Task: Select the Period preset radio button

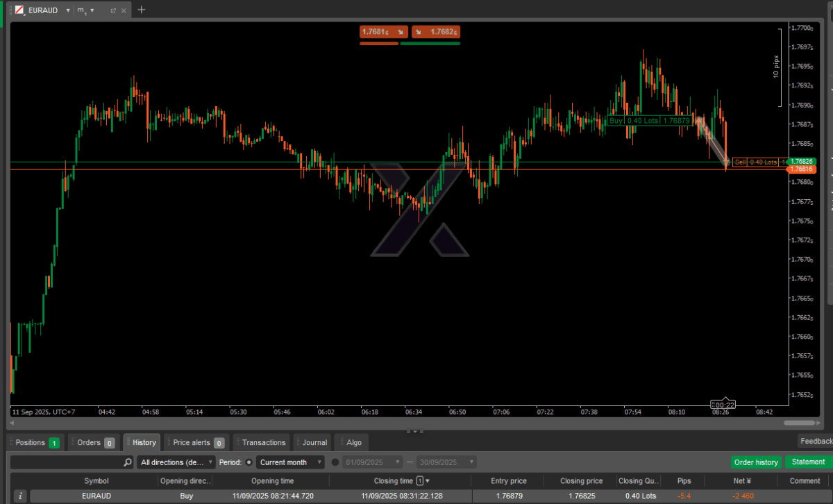Action: pos(249,462)
